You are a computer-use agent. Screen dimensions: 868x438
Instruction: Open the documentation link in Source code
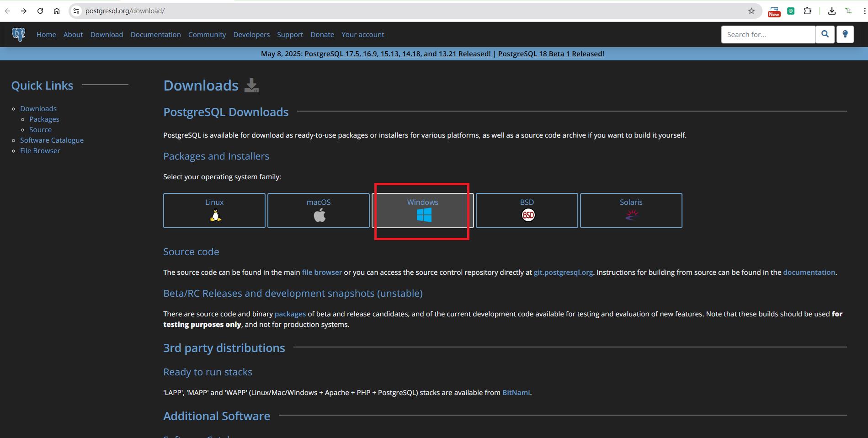coord(809,272)
